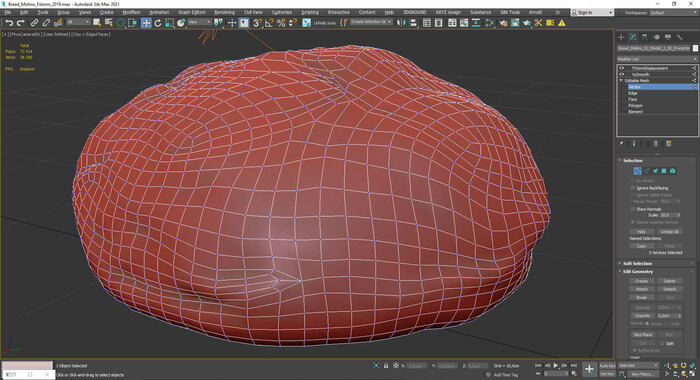Screen dimensions: 700x380
Task: Open Modifier List dropdown
Action: point(657,59)
